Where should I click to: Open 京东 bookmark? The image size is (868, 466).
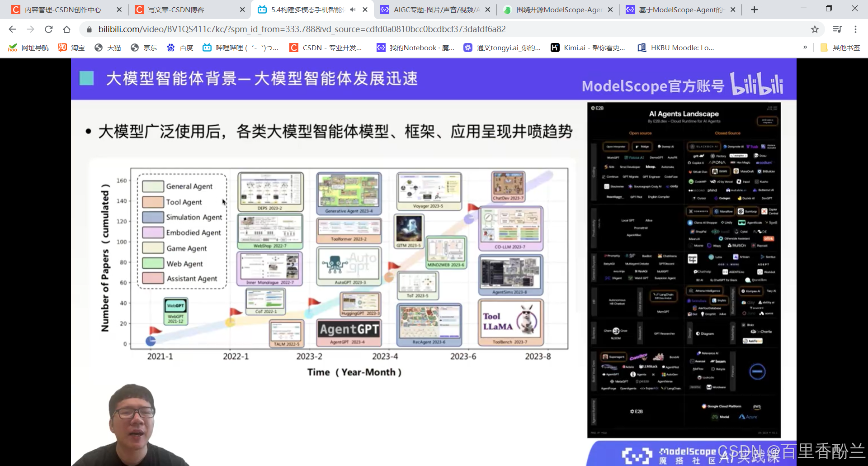point(144,48)
